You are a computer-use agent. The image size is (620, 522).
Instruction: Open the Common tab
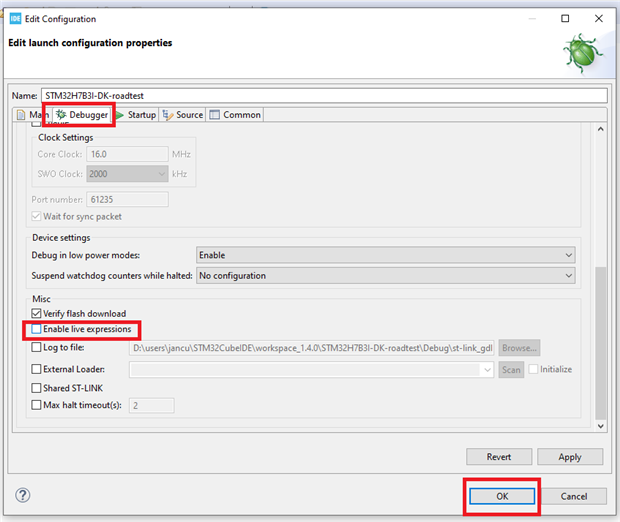pyautogui.click(x=235, y=115)
